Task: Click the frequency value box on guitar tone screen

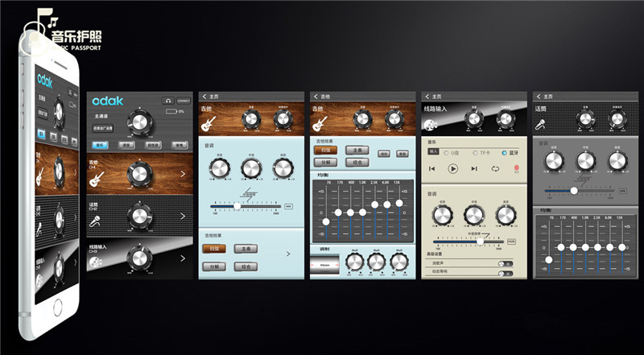Action: pos(288,206)
